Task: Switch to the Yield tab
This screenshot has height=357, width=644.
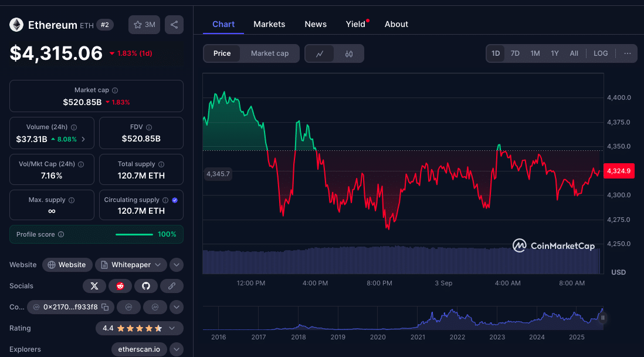Action: coord(355,24)
